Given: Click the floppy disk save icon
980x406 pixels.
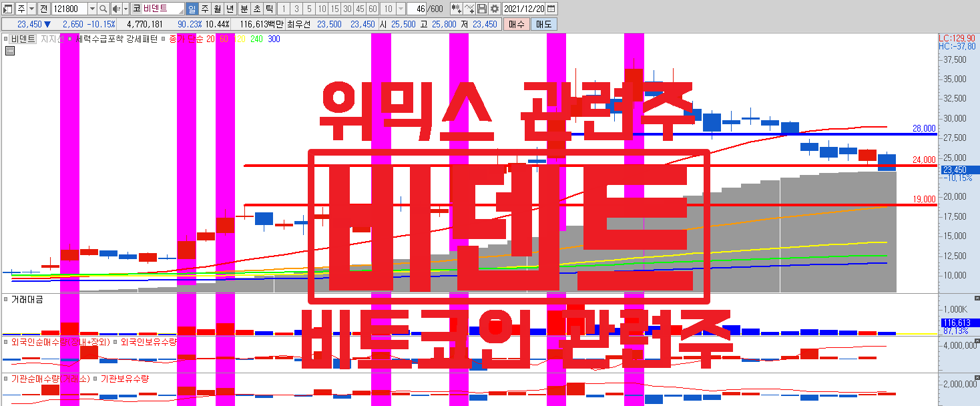Looking at the screenshot, I should coord(481,9).
